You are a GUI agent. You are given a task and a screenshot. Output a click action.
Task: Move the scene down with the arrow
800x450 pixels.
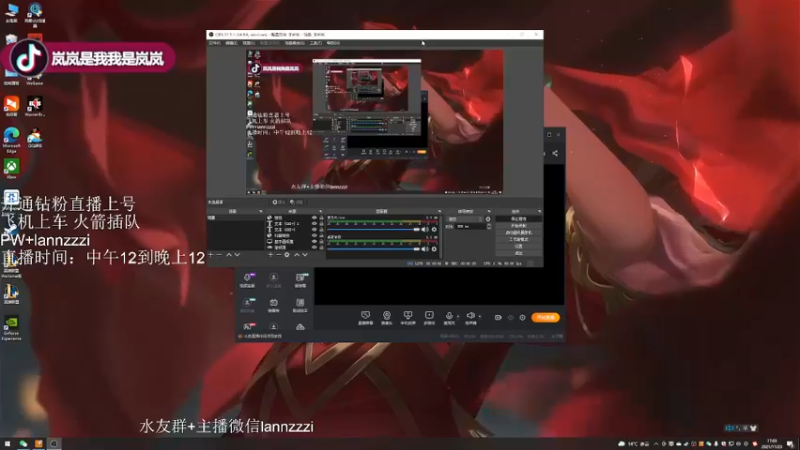[x=237, y=255]
